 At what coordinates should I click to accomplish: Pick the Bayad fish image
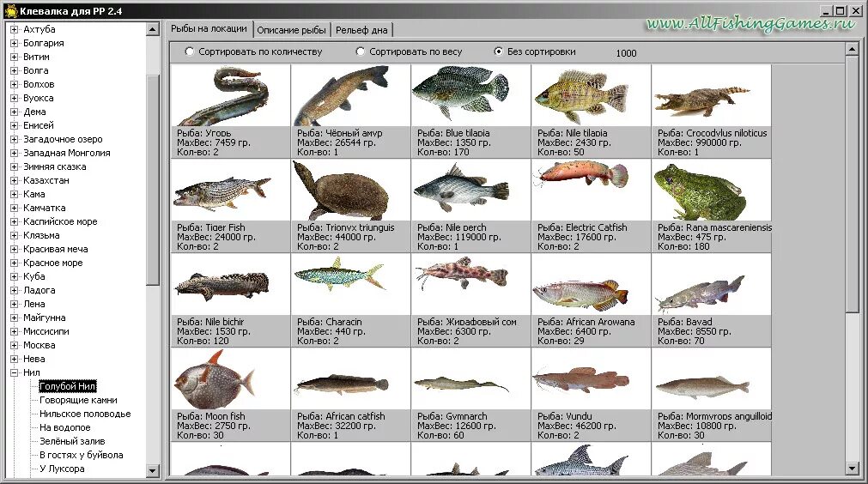pos(711,285)
